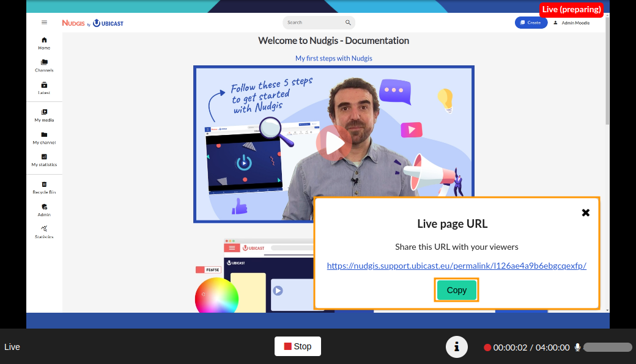Close the Live page URL popup
Image resolution: width=636 pixels, height=364 pixels.
[x=586, y=213]
